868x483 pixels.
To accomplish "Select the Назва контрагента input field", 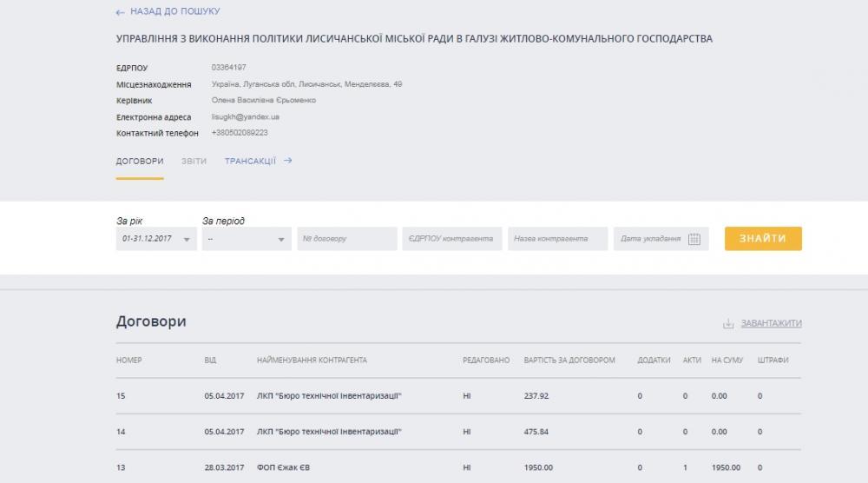I will 557,239.
